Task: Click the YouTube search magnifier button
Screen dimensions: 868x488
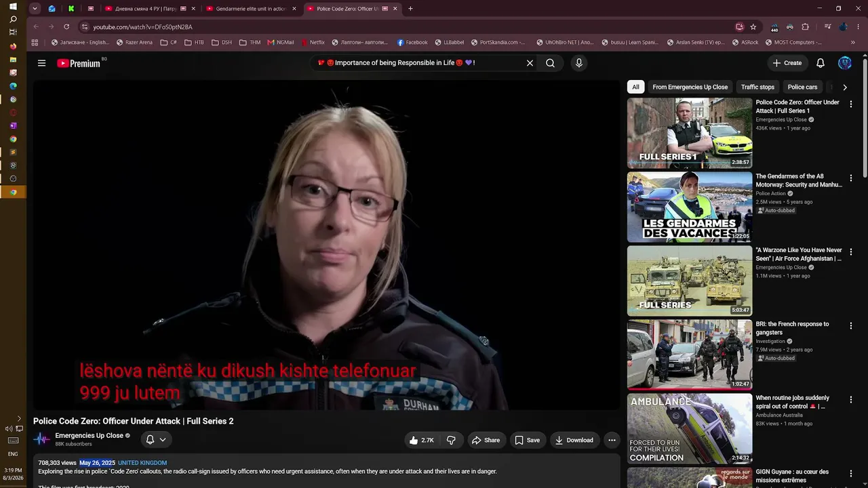Action: 550,63
